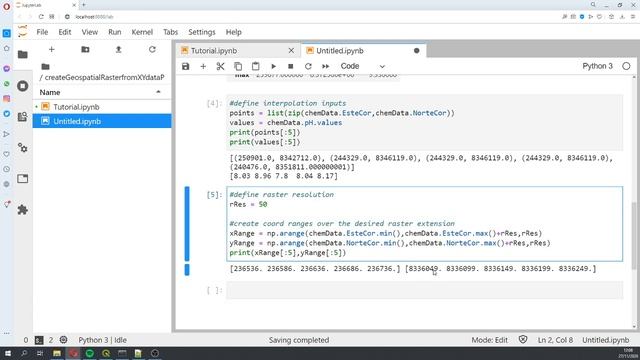Click inside the empty code cell

[x=424, y=290]
